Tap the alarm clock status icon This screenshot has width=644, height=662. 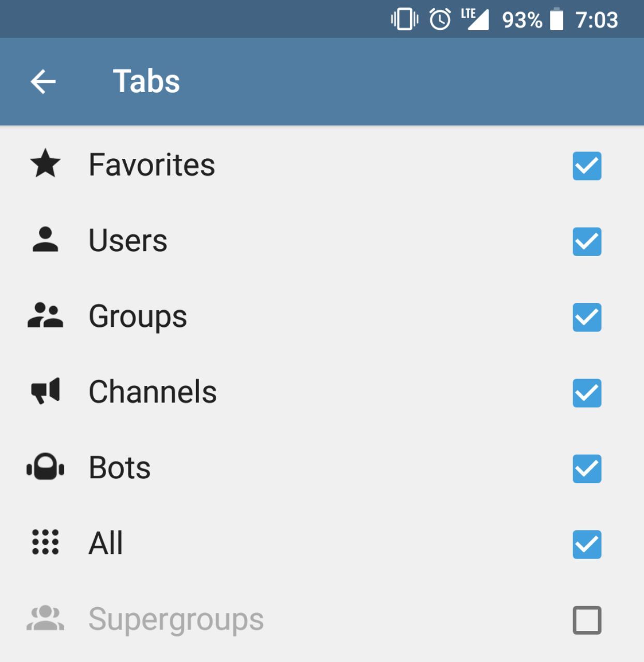coord(440,20)
